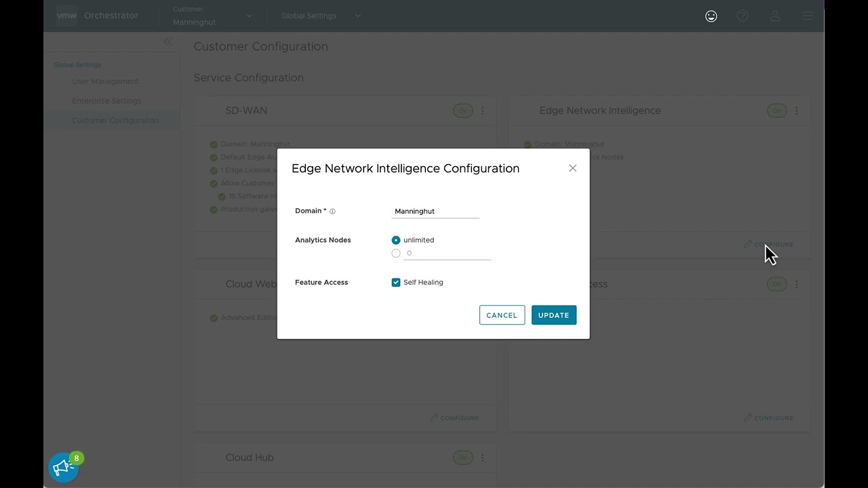This screenshot has height=488, width=868.
Task: Uncheck the Self Healing checkbox
Action: tap(395, 283)
